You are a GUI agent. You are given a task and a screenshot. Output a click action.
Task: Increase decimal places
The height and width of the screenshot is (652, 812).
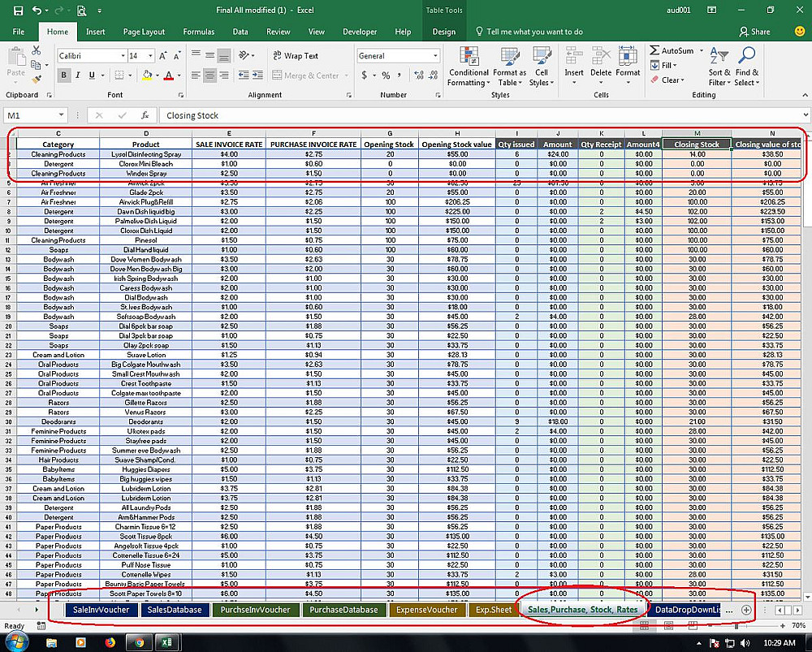(419, 76)
